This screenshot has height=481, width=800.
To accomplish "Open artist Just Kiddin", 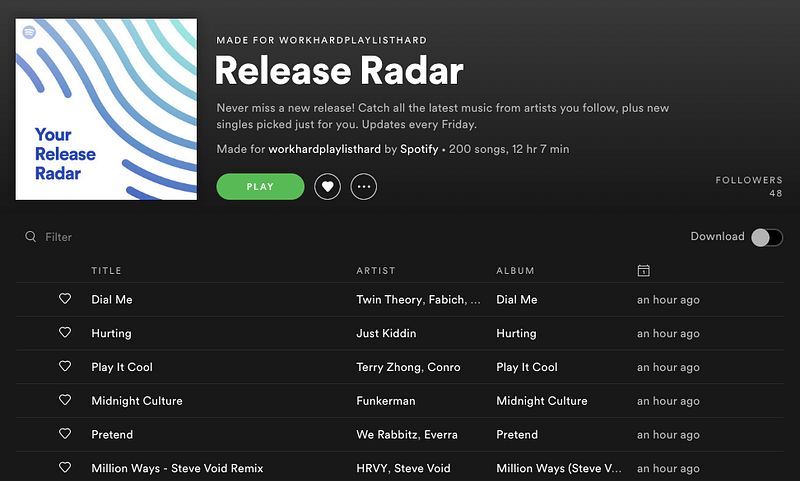I will pos(386,333).
